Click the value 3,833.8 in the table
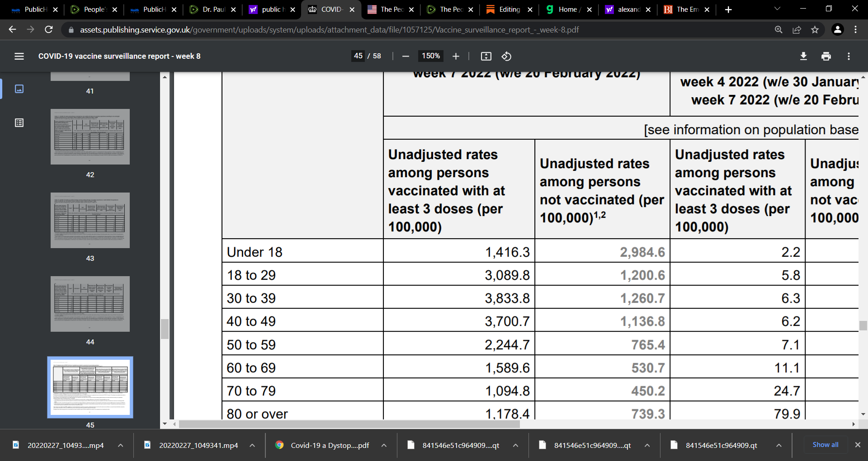The width and height of the screenshot is (868, 461). click(x=507, y=298)
